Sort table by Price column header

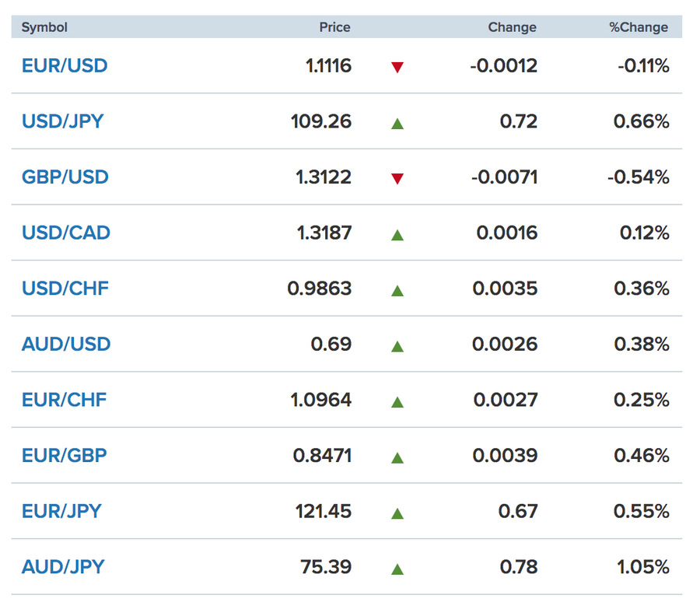334,27
